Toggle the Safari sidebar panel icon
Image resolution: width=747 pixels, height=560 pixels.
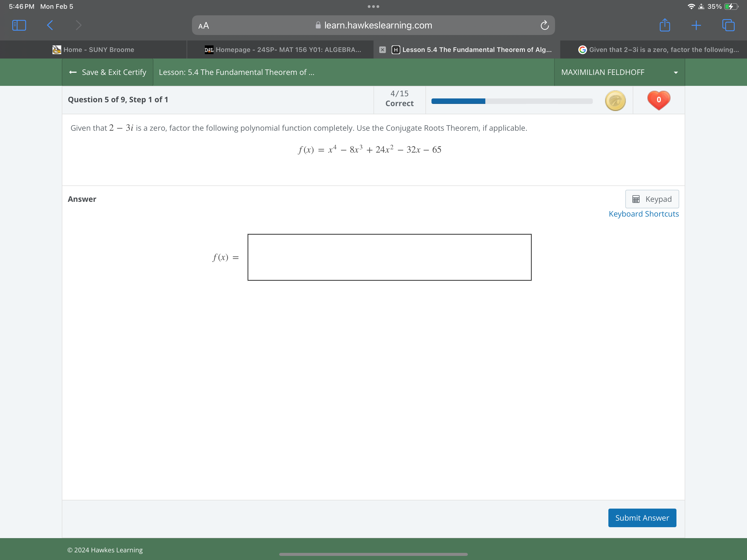19,25
